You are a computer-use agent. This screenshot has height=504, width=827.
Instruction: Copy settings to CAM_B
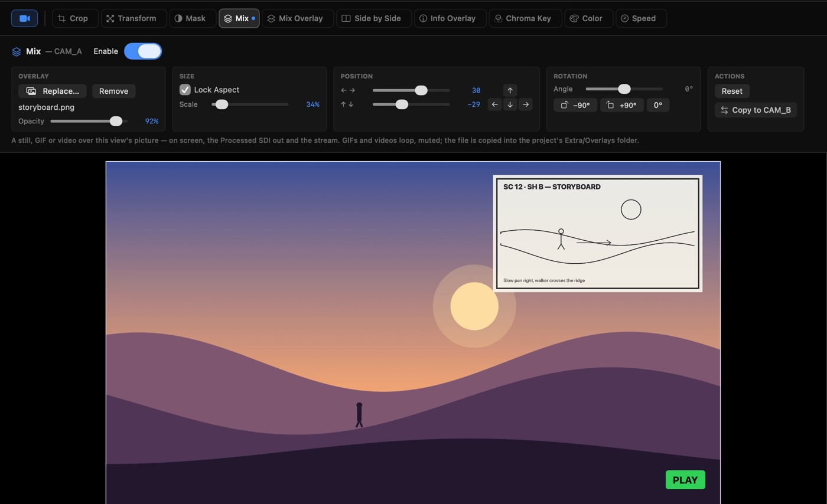coord(756,110)
